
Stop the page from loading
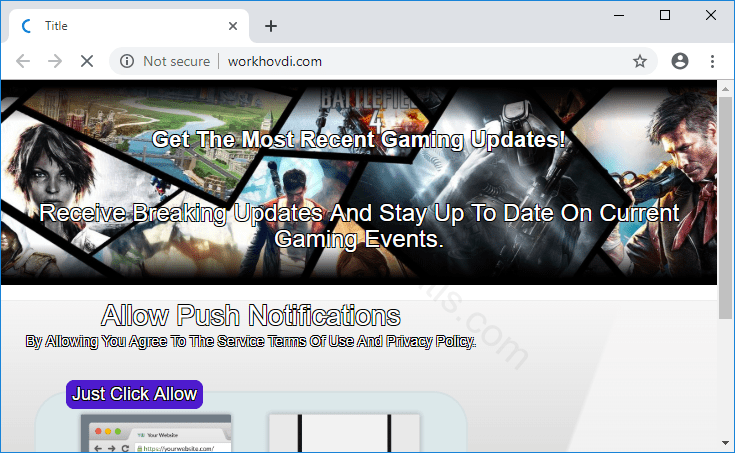(x=86, y=61)
